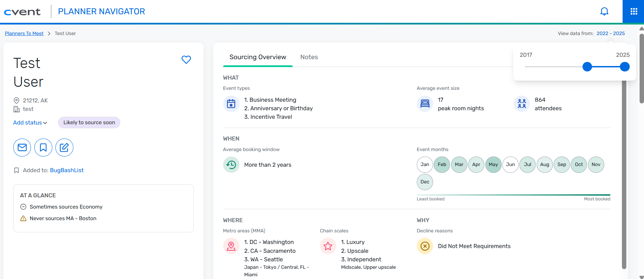This screenshot has width=644, height=279.
Task: Switch to the Notes tab
Action: click(x=309, y=57)
